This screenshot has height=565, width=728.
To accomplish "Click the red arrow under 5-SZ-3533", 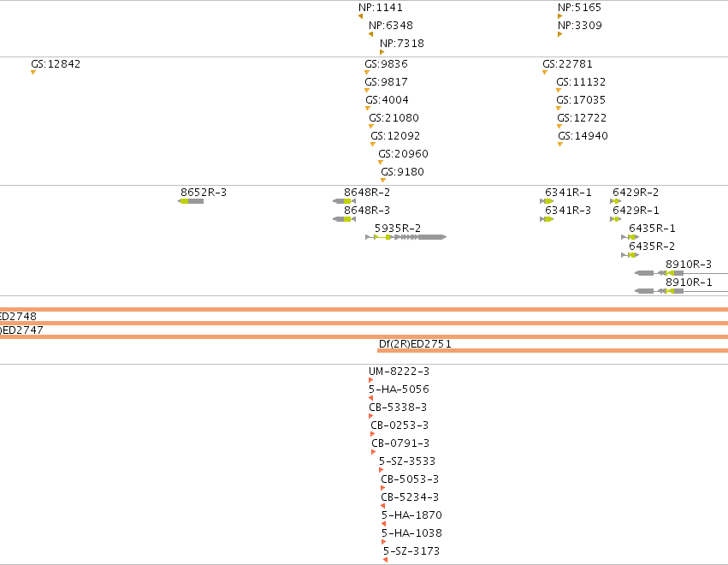I will point(382,470).
